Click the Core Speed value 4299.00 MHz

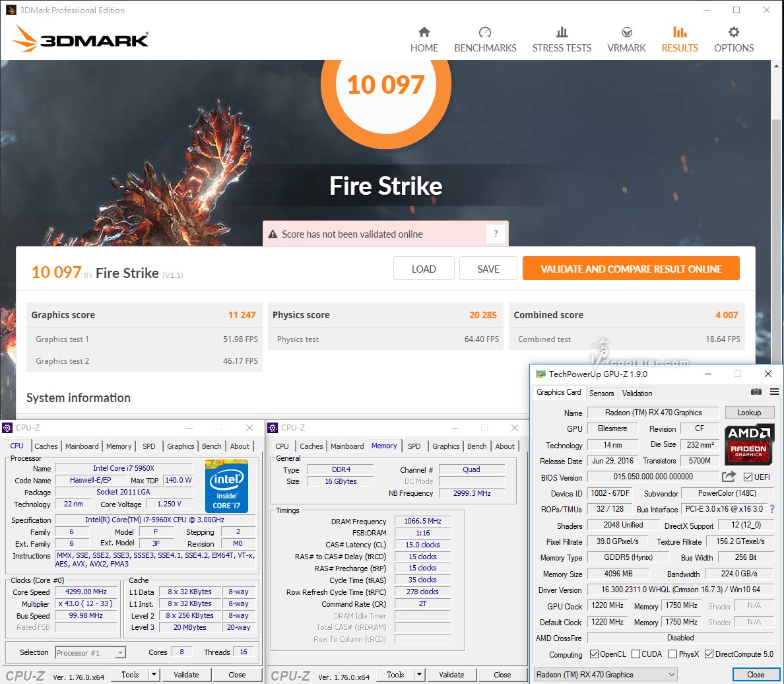[x=86, y=592]
